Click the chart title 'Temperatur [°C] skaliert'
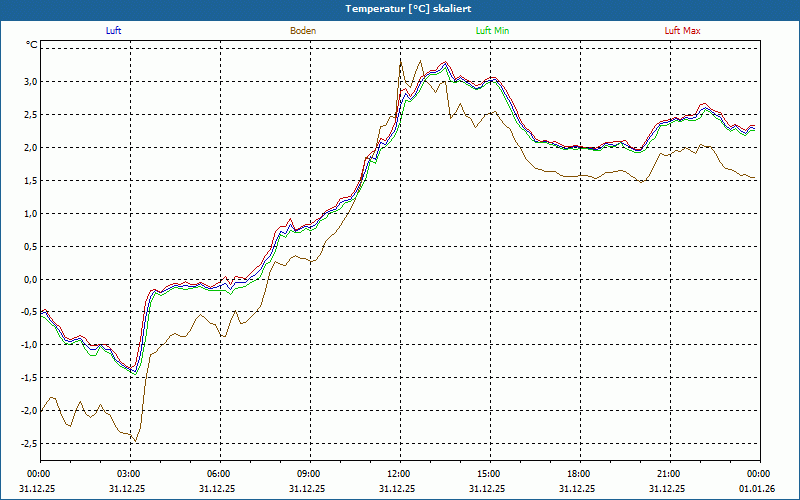This screenshot has width=800, height=500. tap(408, 9)
